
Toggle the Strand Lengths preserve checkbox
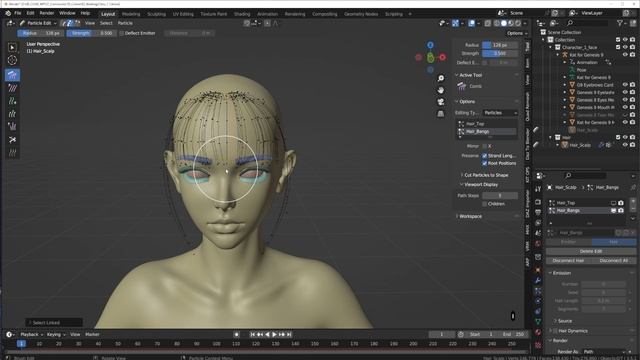point(484,156)
